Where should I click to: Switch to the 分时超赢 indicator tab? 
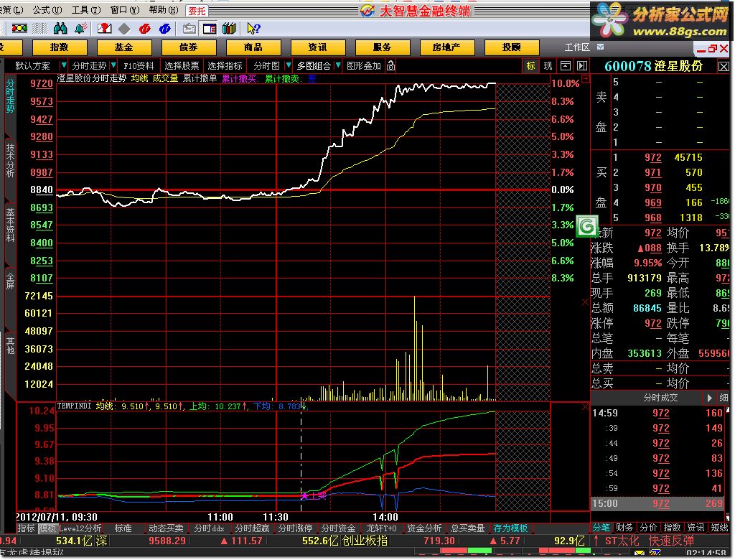pyautogui.click(x=252, y=528)
